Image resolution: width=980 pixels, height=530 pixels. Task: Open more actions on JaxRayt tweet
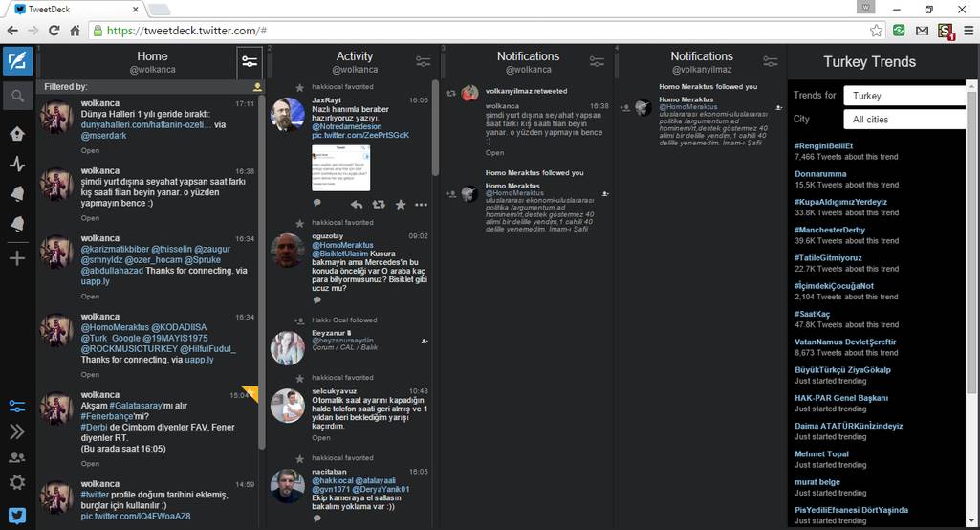coord(422,205)
